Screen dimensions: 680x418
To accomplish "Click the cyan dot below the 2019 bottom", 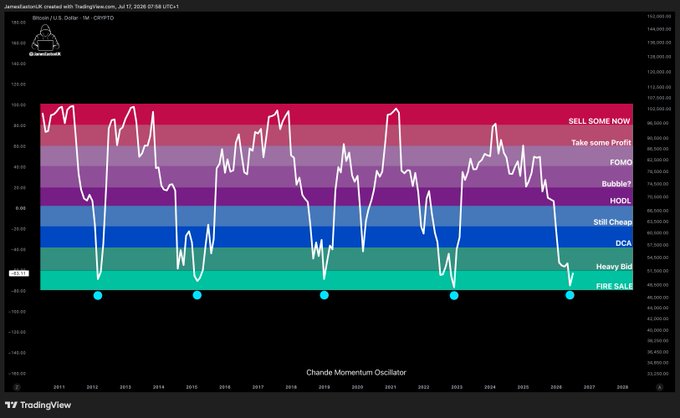I will [324, 295].
